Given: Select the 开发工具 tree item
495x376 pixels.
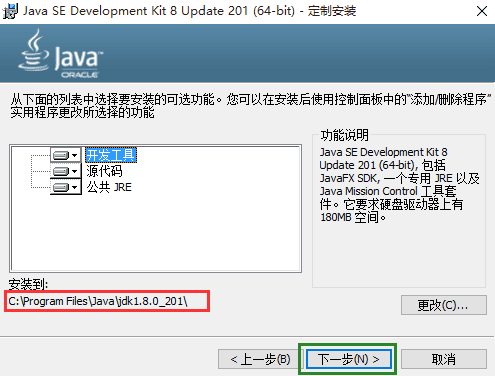Looking at the screenshot, I should pyautogui.click(x=111, y=155).
